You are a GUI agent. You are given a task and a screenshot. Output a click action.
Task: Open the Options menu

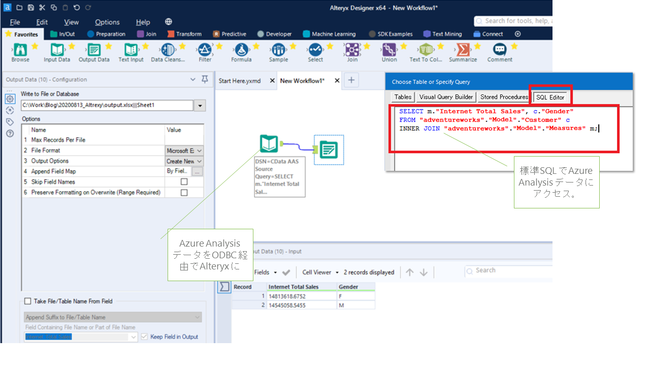107,22
